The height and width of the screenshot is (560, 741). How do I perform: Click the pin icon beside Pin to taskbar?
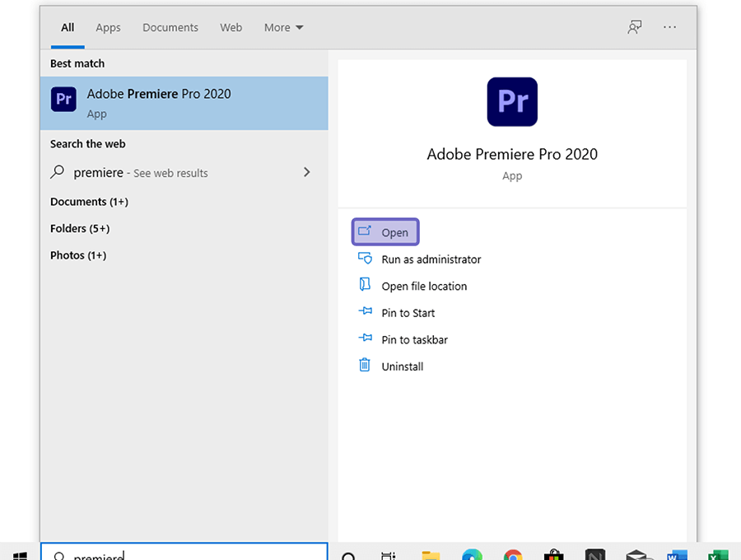[365, 338]
